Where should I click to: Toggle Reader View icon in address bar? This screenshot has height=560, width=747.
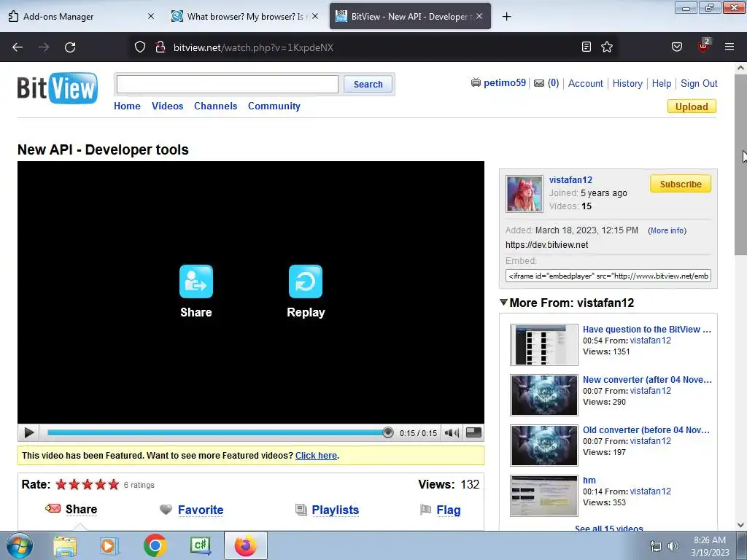[587, 47]
